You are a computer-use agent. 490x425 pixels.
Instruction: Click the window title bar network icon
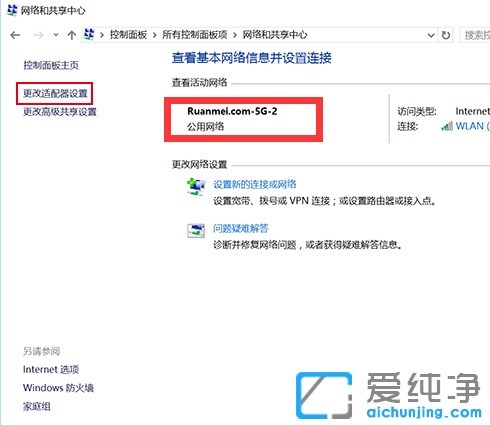point(12,10)
